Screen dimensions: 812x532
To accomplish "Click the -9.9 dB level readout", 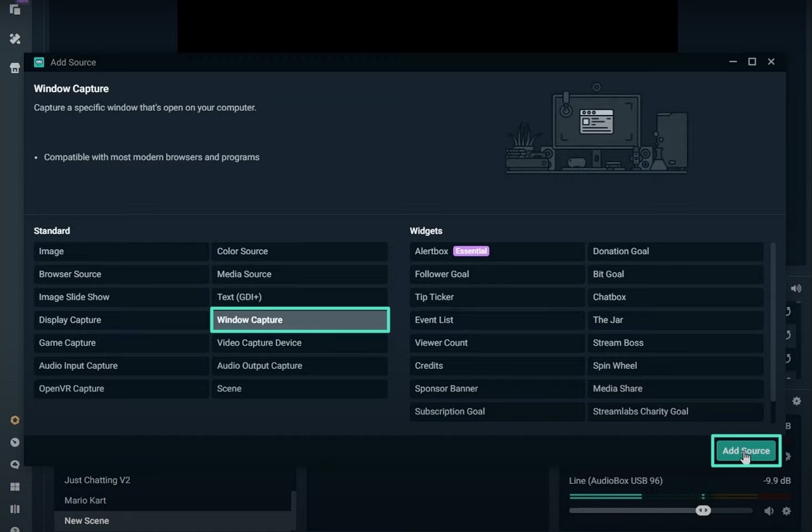I will point(777,481).
